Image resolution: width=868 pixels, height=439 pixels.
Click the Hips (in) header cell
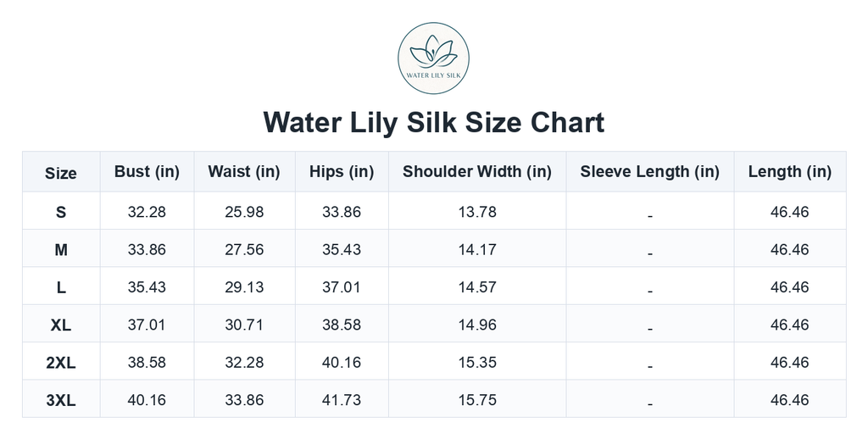point(342,172)
